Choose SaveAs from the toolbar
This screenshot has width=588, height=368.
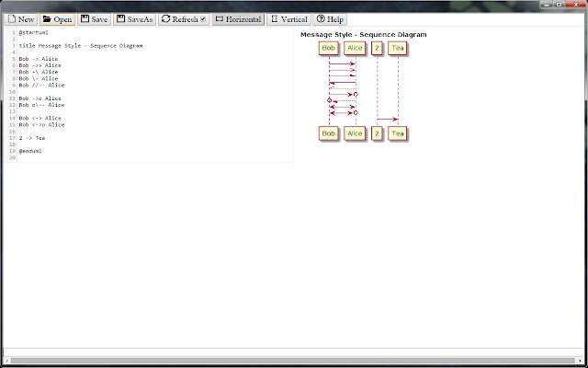[135, 19]
